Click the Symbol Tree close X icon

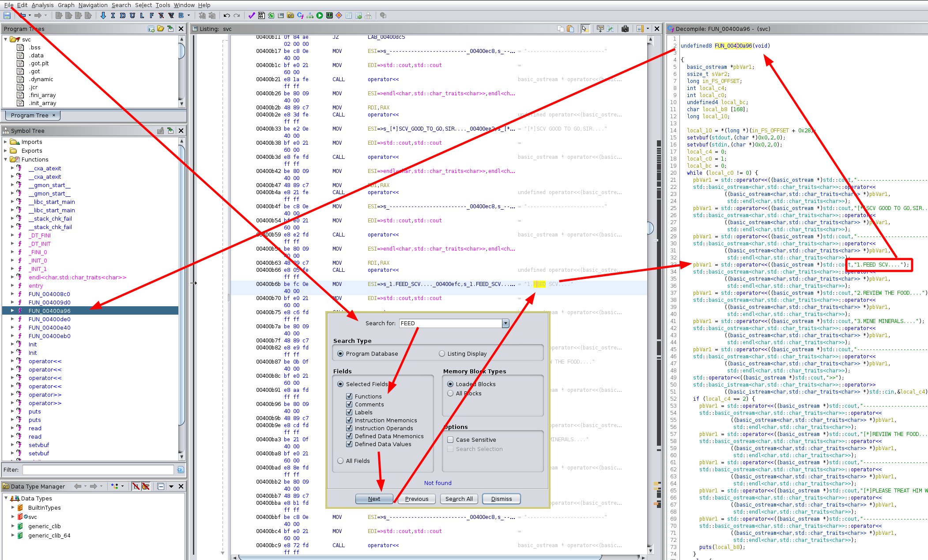(181, 131)
